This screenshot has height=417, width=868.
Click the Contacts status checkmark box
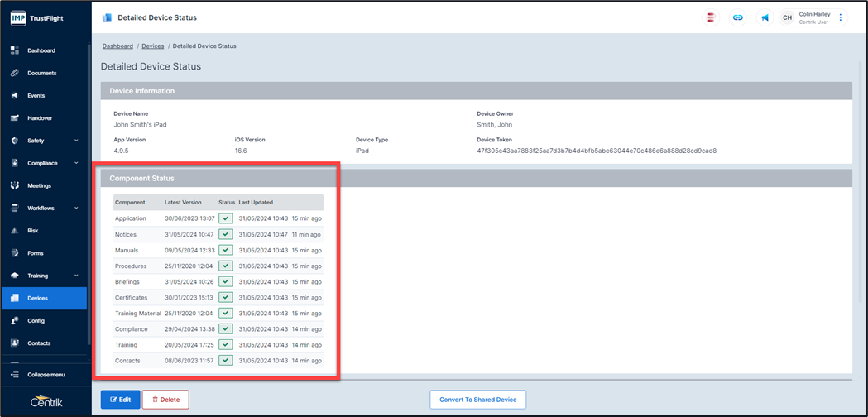225,361
